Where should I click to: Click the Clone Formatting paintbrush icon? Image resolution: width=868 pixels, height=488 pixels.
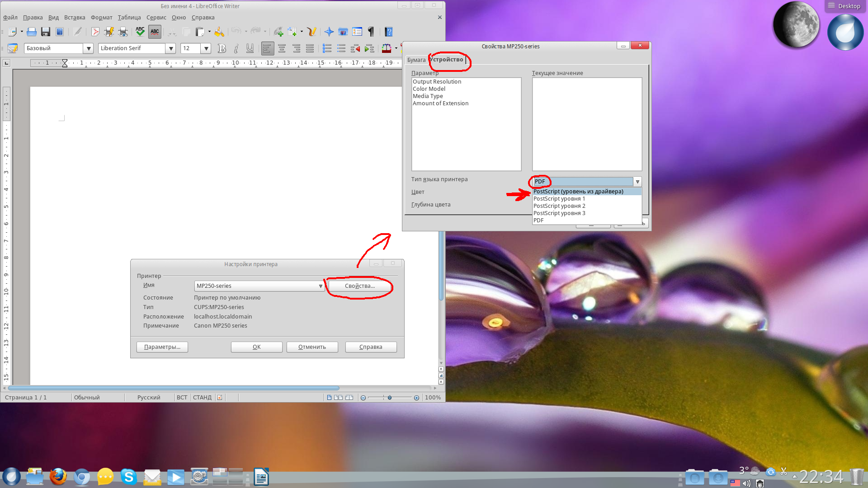pyautogui.click(x=219, y=32)
